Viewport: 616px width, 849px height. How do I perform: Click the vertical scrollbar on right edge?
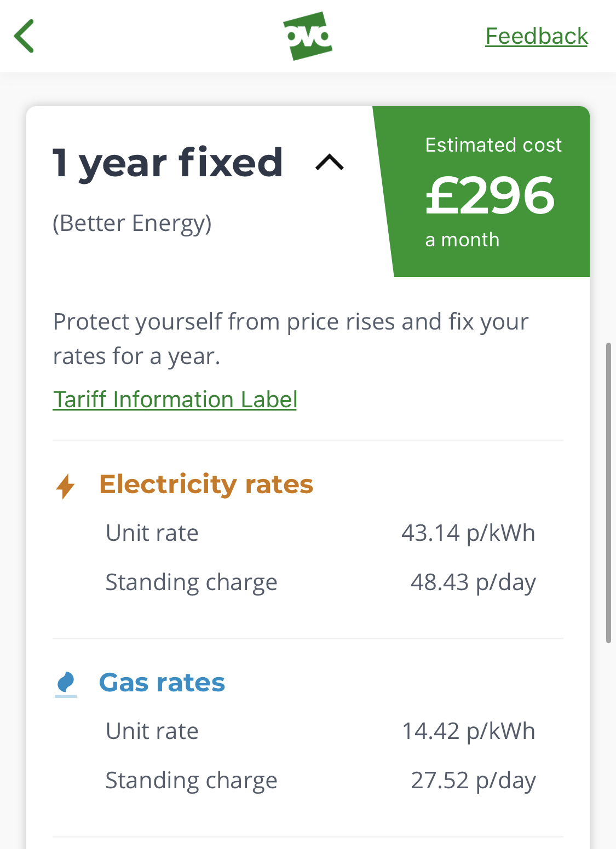(608, 493)
